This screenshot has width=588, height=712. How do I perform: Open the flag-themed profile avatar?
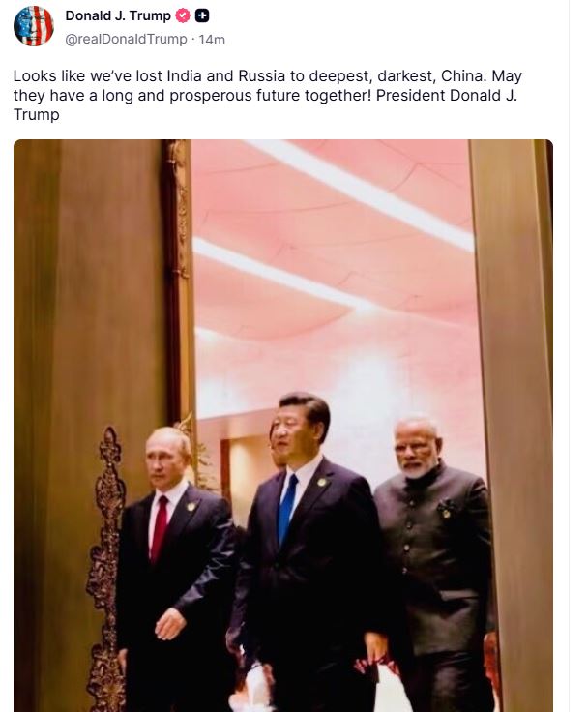(34, 26)
